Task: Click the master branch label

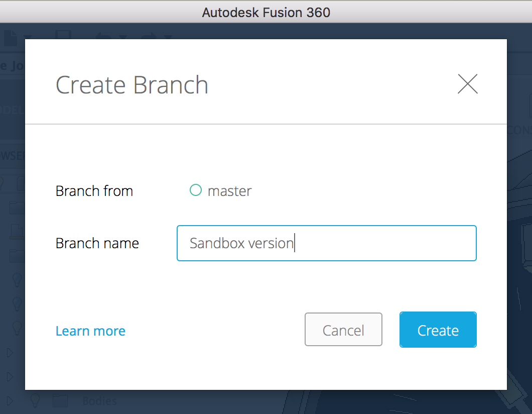Action: pyautogui.click(x=229, y=191)
